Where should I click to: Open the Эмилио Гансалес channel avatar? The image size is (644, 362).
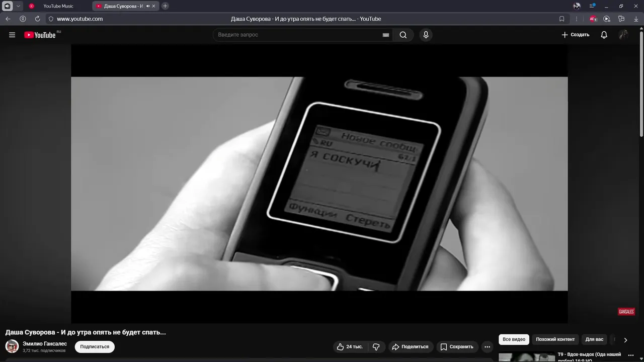click(x=12, y=346)
